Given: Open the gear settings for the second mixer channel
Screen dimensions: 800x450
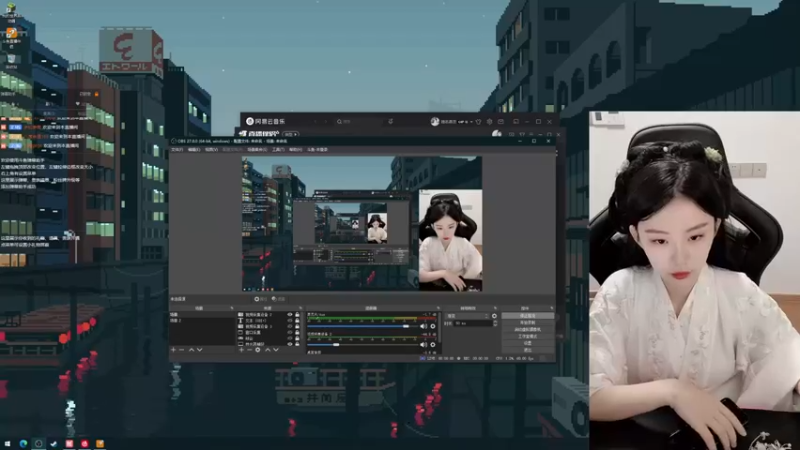Looking at the screenshot, I should 433,344.
